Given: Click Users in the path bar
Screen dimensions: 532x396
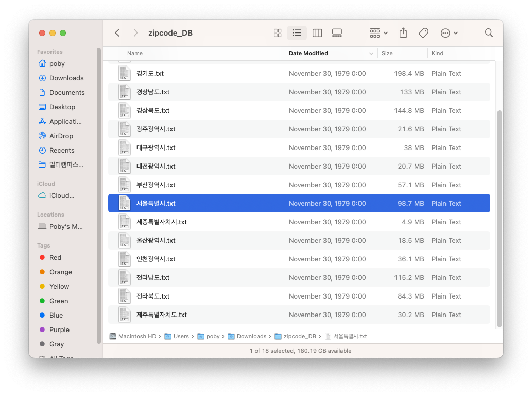Looking at the screenshot, I should 177,336.
